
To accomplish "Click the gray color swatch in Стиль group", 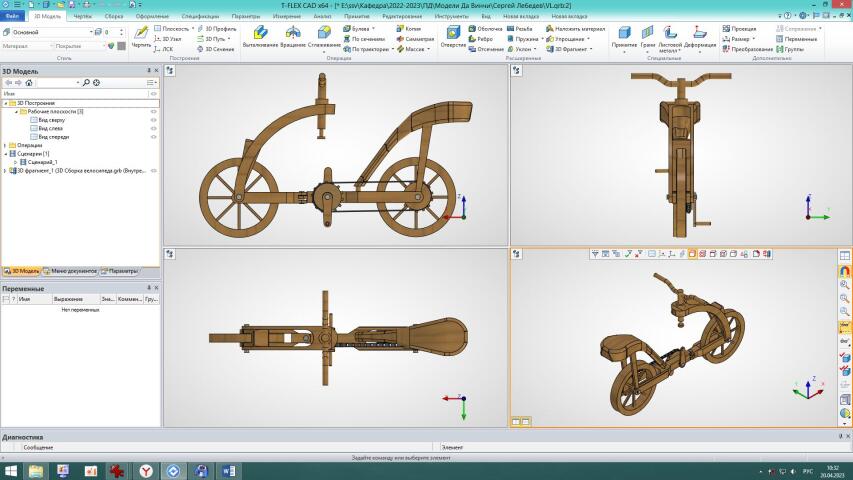I will pyautogui.click(x=121, y=46).
